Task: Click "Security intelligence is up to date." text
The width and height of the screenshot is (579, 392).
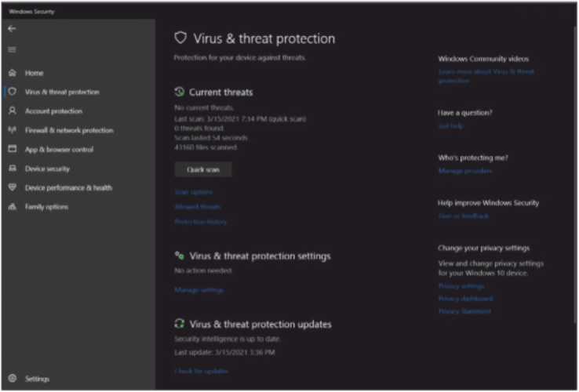Action: pyautogui.click(x=227, y=339)
